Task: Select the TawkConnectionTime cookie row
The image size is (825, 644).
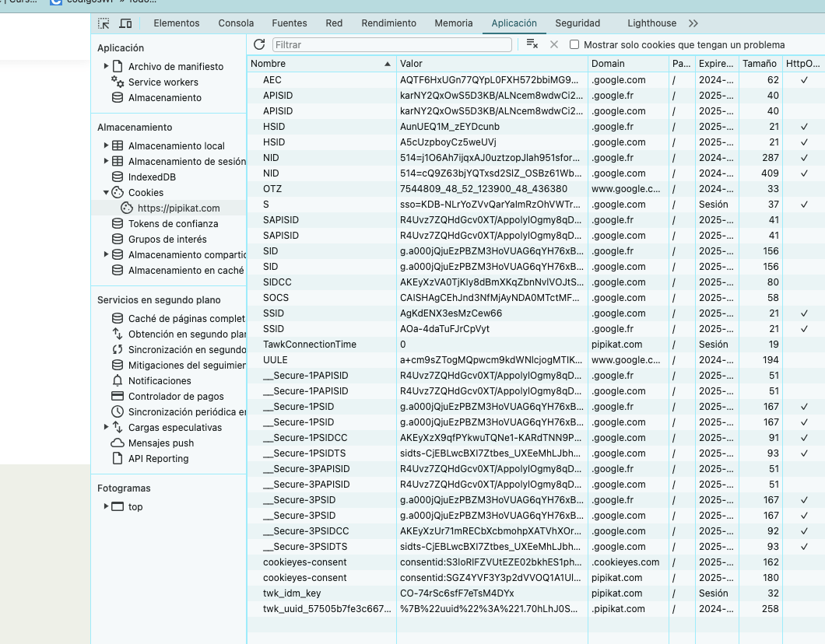Action: click(x=536, y=345)
